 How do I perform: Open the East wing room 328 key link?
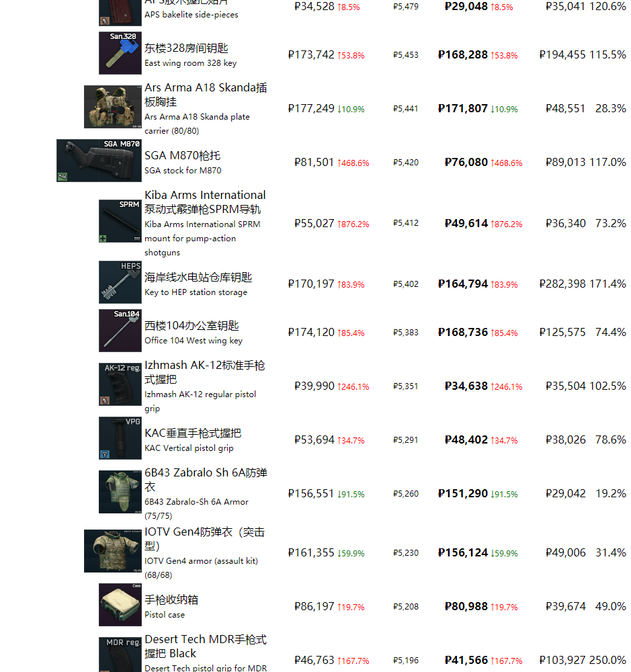pos(186,48)
